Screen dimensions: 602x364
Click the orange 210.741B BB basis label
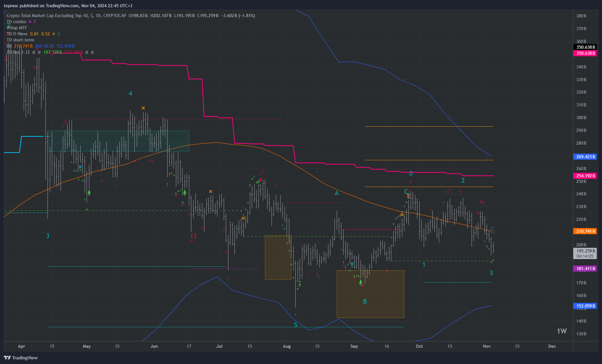pos(585,231)
